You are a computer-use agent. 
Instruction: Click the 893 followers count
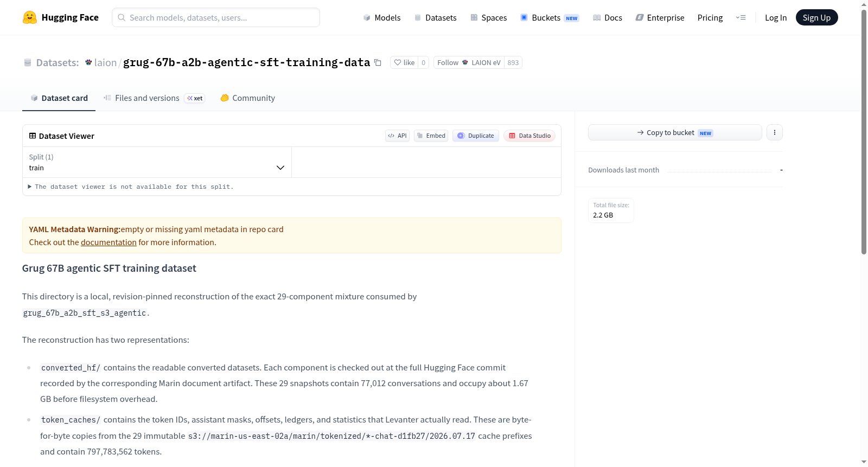pos(513,62)
